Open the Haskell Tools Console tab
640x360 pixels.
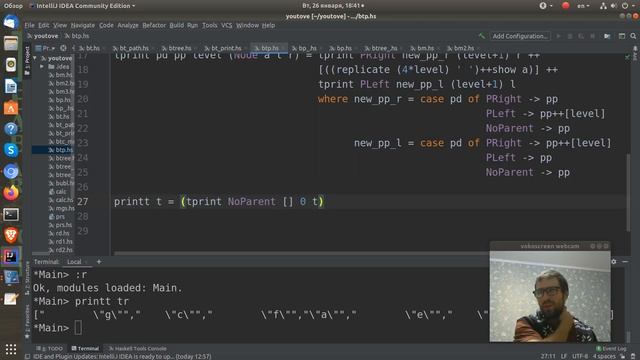(138, 349)
